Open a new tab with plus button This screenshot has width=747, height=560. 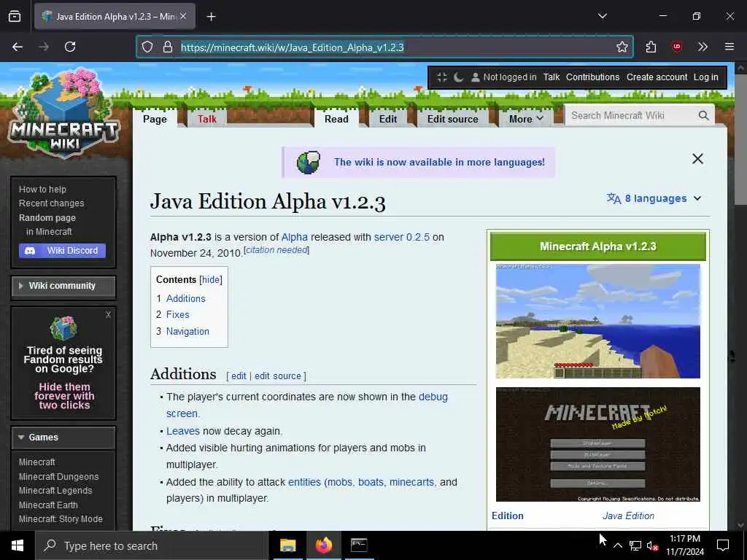point(211,17)
